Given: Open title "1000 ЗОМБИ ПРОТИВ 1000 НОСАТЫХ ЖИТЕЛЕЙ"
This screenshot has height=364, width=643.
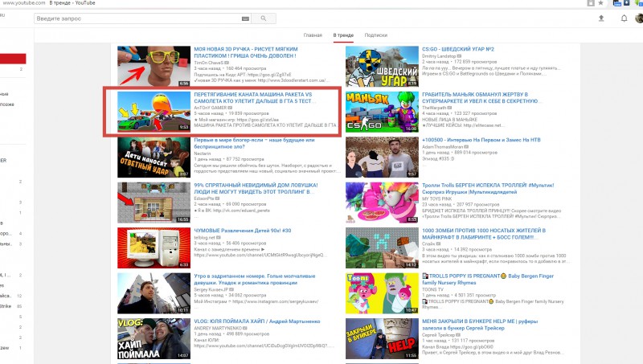Looking at the screenshot, I should pos(484,234).
